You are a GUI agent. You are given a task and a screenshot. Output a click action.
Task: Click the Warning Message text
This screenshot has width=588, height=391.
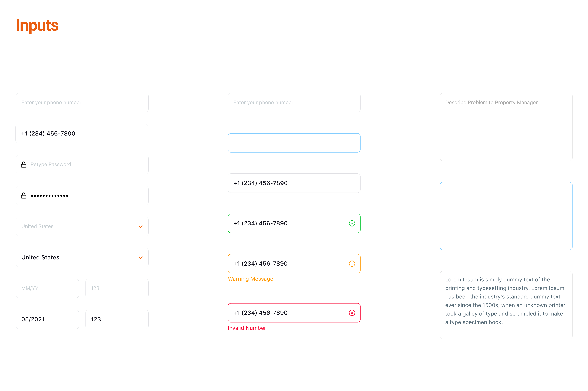[x=250, y=279]
